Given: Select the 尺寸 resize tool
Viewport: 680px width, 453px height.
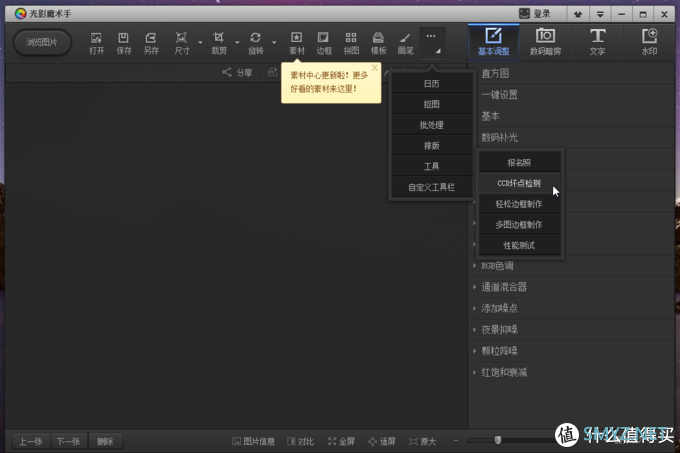Looking at the screenshot, I should pyautogui.click(x=182, y=43).
